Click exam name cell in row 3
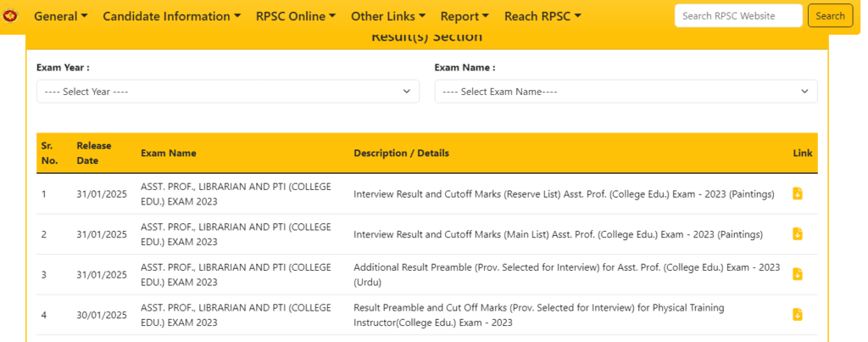 [236, 275]
